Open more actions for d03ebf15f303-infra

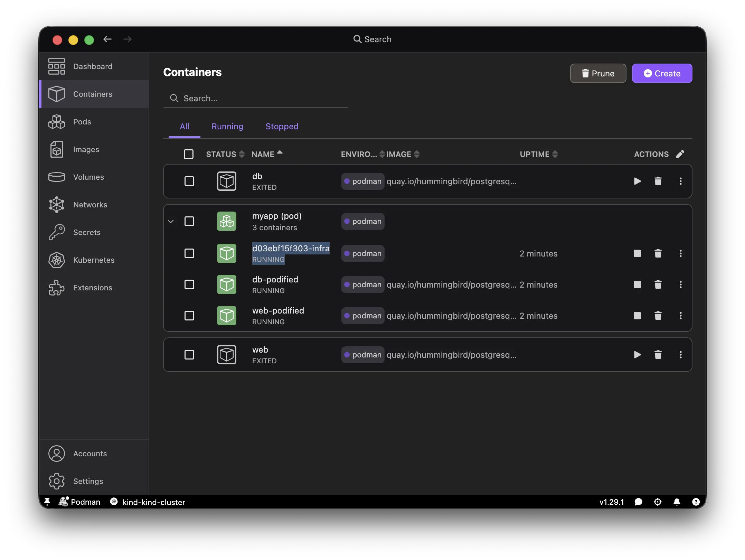[681, 253]
